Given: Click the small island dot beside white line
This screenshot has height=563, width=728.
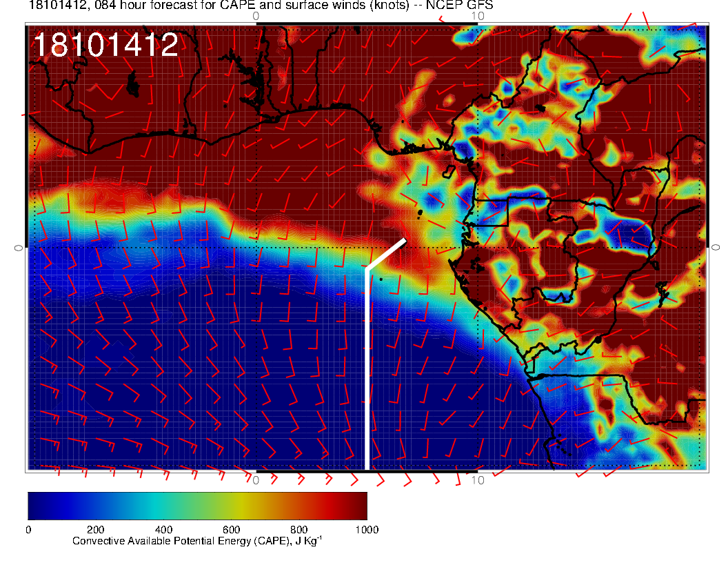Looking at the screenshot, I should click(x=381, y=279).
